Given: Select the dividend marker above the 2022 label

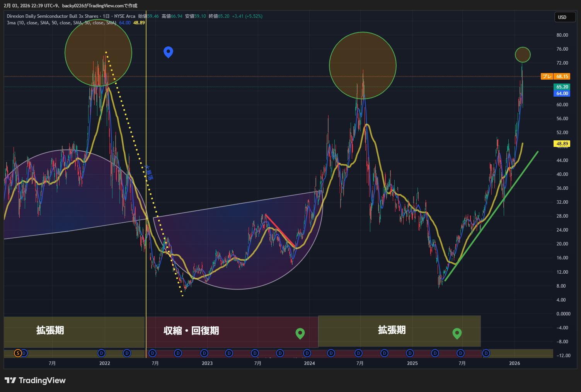Looking at the screenshot, I should 101,353.
